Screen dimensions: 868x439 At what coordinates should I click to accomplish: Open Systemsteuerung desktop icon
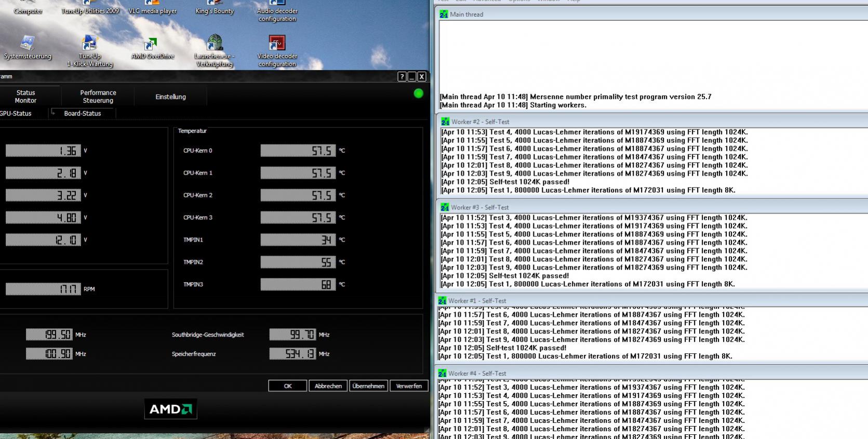[x=28, y=47]
